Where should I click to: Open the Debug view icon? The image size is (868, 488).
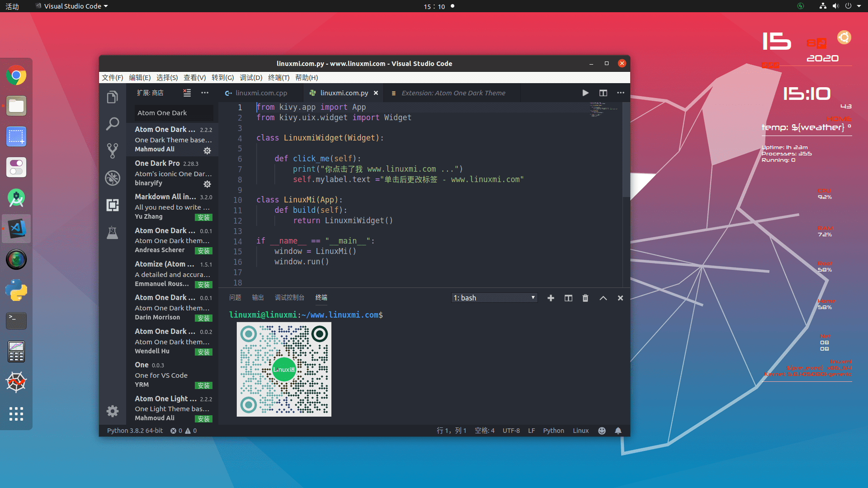point(112,178)
